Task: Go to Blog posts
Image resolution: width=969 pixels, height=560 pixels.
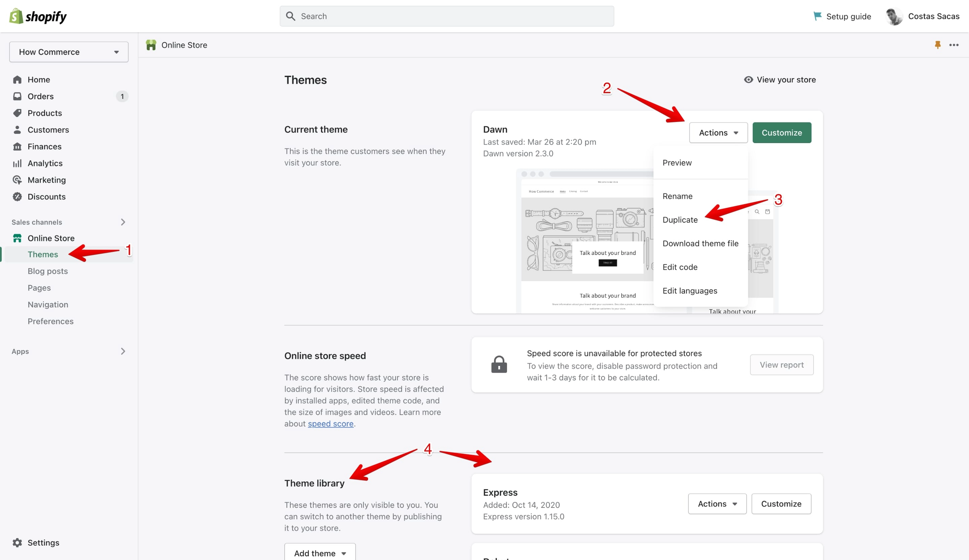Action: 48,271
